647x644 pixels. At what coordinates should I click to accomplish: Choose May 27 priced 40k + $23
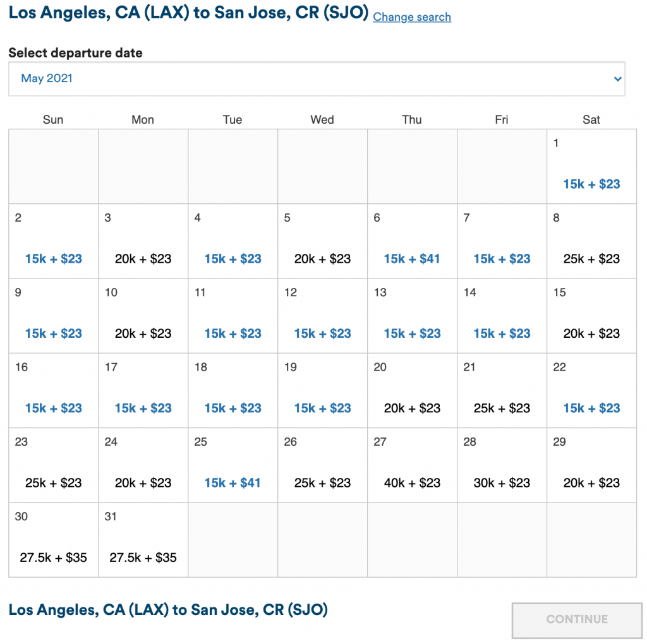[x=412, y=482]
